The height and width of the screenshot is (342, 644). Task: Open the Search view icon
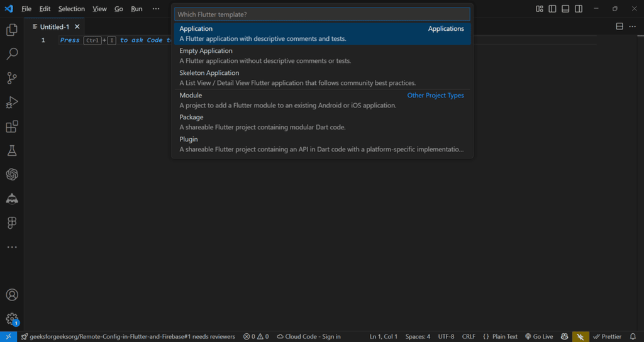coord(12,54)
